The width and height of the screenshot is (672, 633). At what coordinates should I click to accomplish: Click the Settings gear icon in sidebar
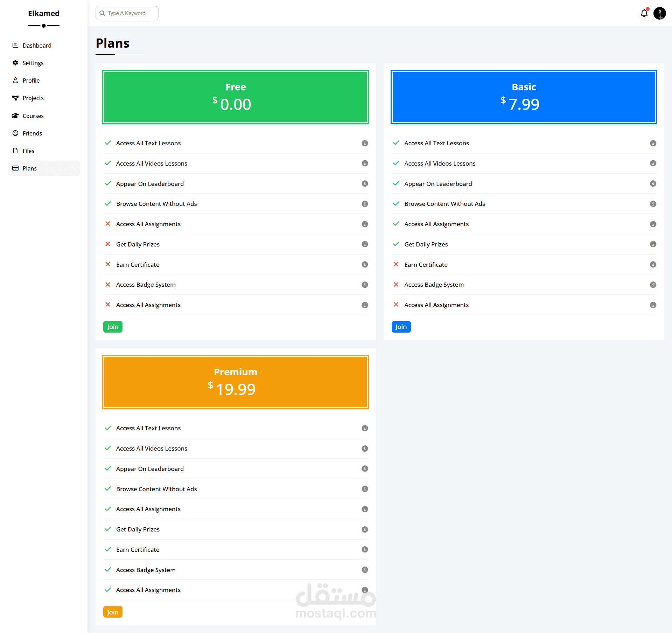pos(15,63)
